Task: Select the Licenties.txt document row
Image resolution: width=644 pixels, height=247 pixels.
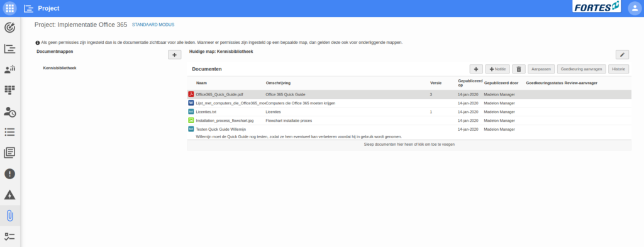Action: (409, 112)
